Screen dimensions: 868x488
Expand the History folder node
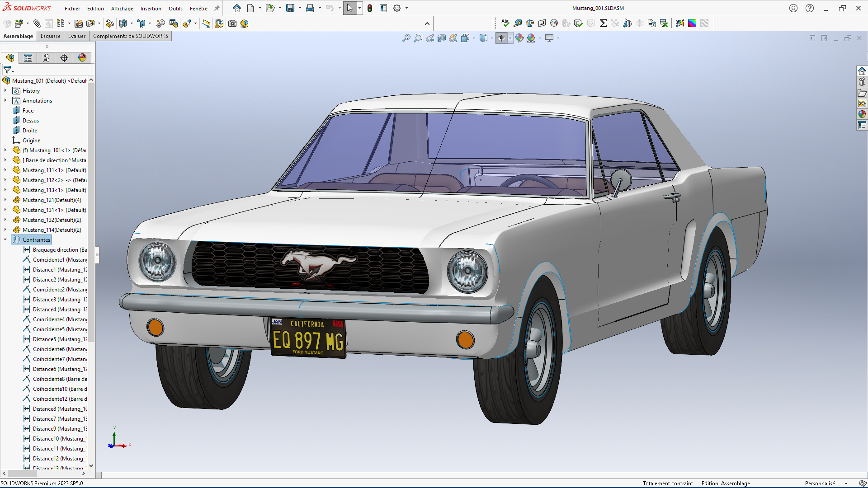pos(5,90)
